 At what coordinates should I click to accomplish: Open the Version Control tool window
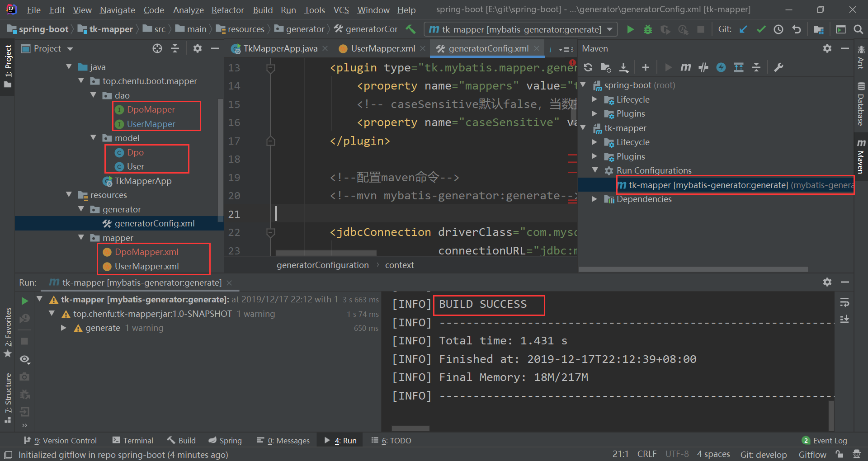tap(61, 440)
